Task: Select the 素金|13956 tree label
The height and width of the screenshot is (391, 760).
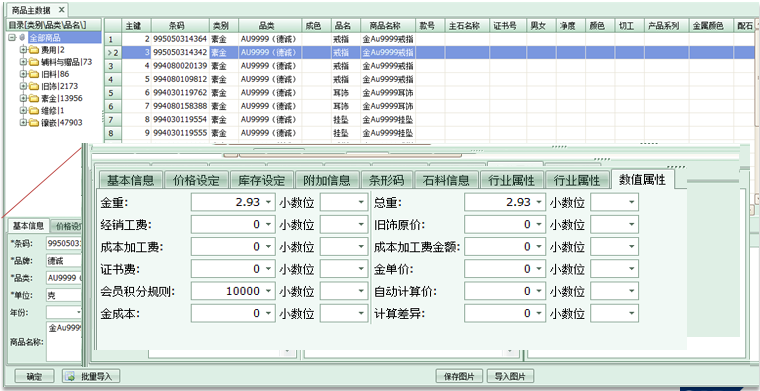Action: (x=62, y=98)
